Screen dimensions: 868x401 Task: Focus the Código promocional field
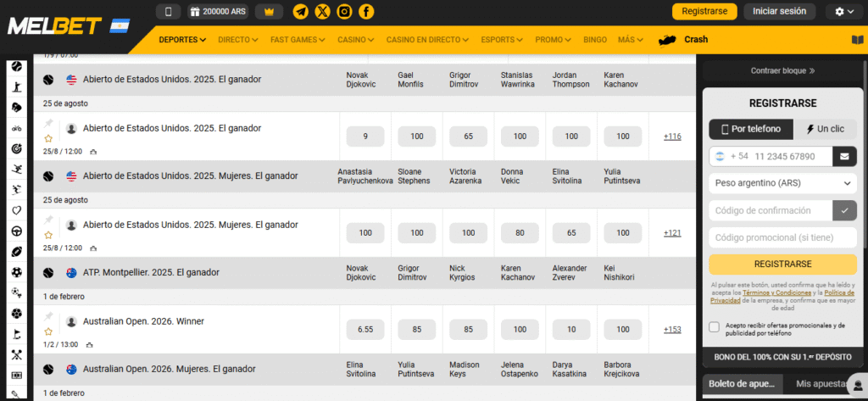[x=782, y=237]
